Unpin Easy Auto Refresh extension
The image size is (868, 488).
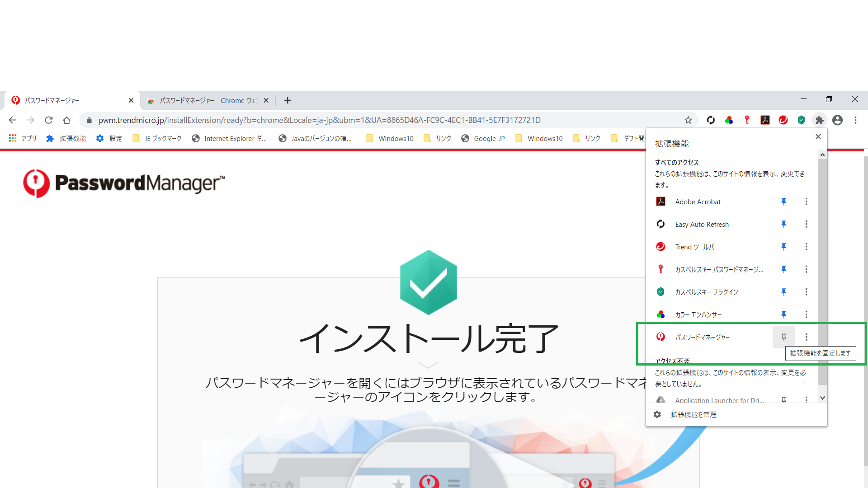(x=783, y=224)
